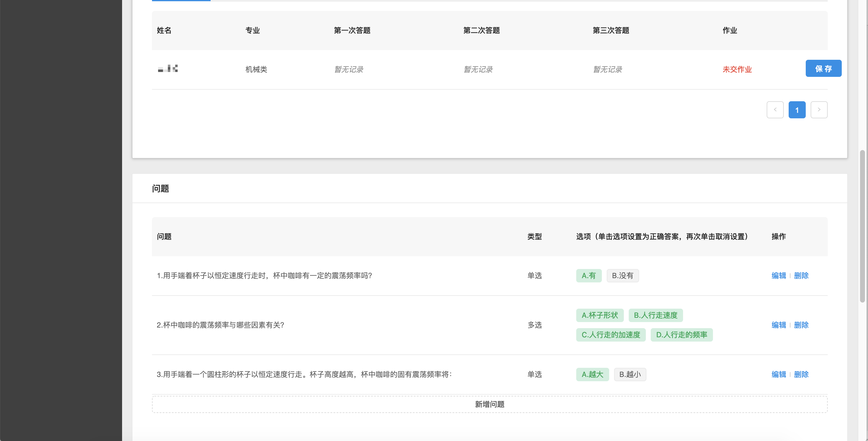
Task: Select option B.越小 in question 3
Action: tap(630, 374)
